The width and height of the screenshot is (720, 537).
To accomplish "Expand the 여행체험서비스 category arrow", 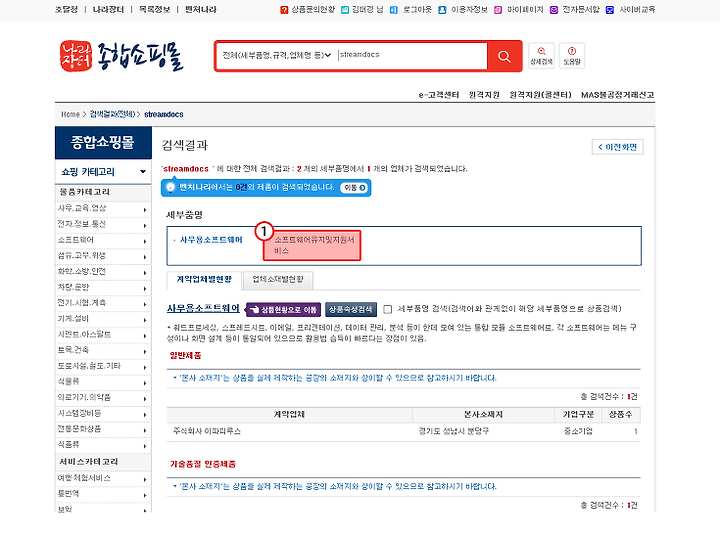I will click(x=145, y=480).
